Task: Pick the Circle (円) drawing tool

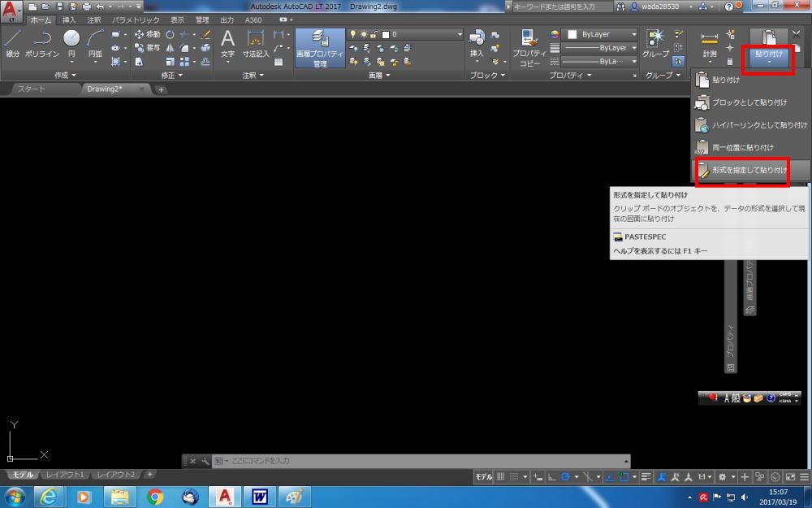Action: (71, 42)
